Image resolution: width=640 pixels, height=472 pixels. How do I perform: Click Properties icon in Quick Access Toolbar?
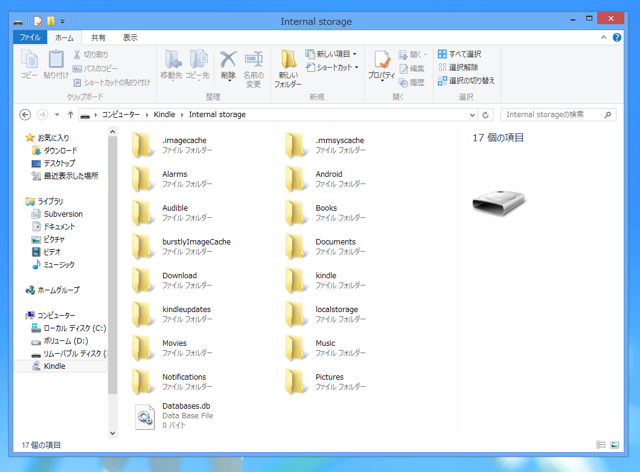pyautogui.click(x=38, y=21)
